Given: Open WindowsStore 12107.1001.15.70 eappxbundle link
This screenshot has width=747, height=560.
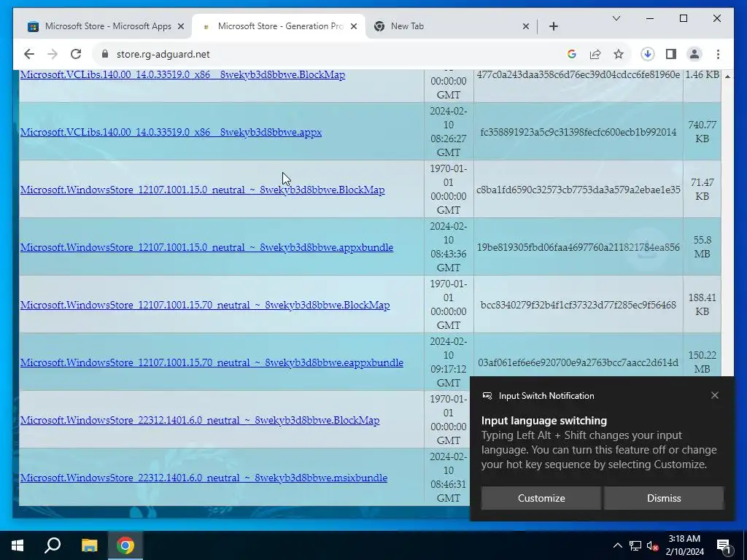Looking at the screenshot, I should 212,362.
